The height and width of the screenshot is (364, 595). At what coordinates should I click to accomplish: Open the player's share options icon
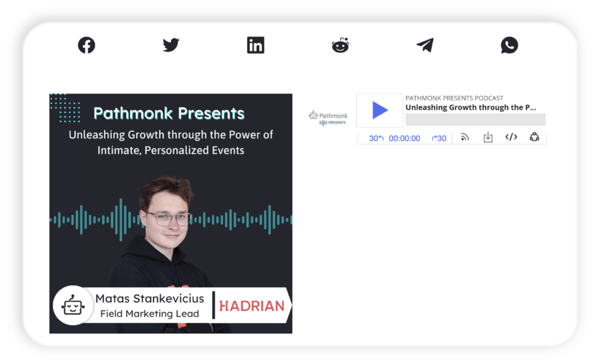pos(534,138)
